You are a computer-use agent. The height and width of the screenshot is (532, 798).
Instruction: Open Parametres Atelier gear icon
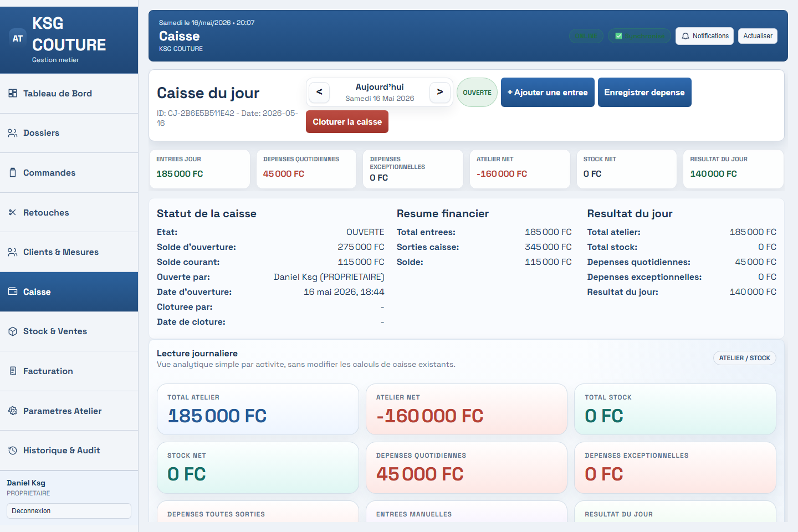point(13,411)
